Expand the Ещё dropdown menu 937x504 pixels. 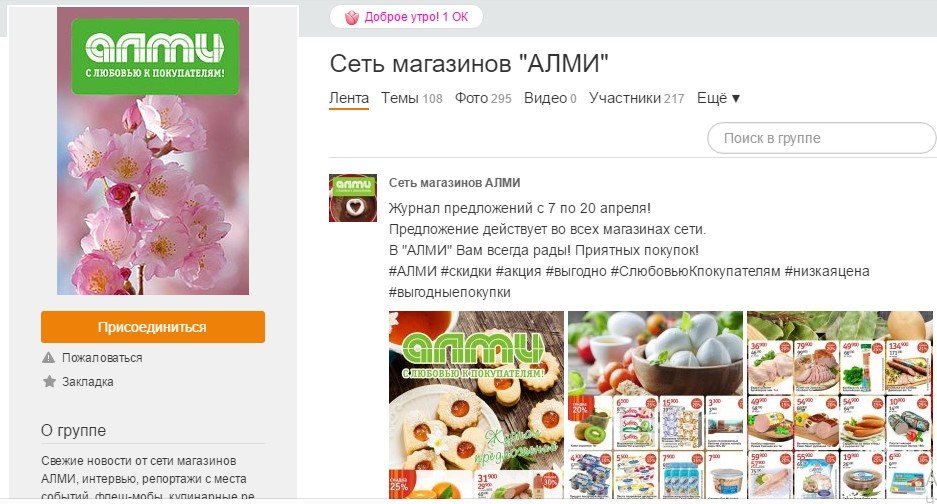[718, 98]
